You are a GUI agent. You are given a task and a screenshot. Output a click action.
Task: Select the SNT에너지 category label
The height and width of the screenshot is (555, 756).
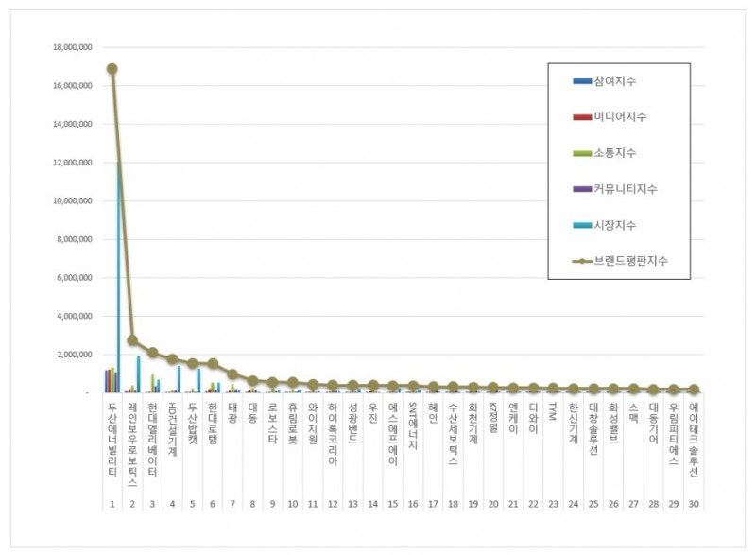click(x=413, y=425)
